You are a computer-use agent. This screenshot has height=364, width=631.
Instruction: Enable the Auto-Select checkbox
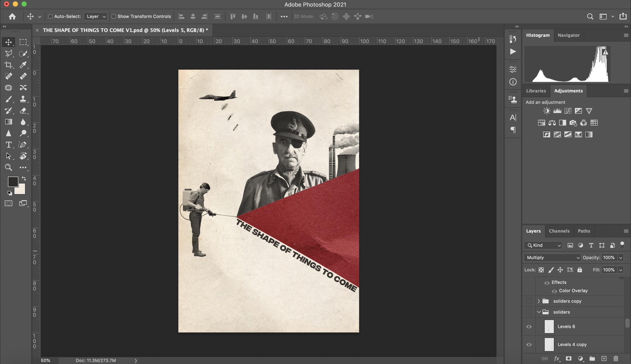click(x=50, y=16)
